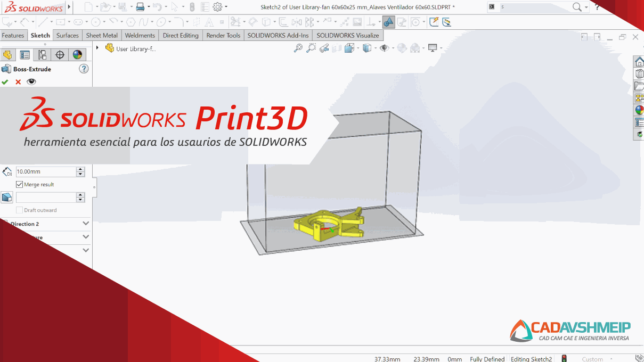Switch to the Weldments tab

pyautogui.click(x=140, y=36)
